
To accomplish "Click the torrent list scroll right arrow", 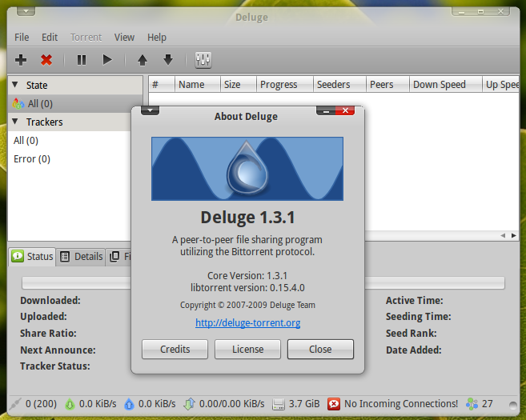I will (x=513, y=236).
